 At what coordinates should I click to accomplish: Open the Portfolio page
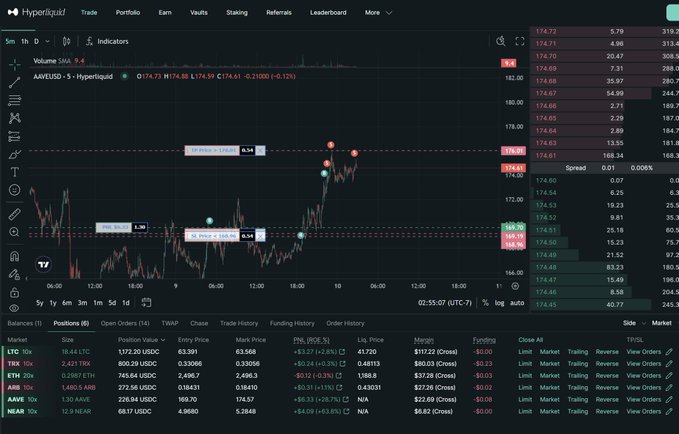point(128,13)
